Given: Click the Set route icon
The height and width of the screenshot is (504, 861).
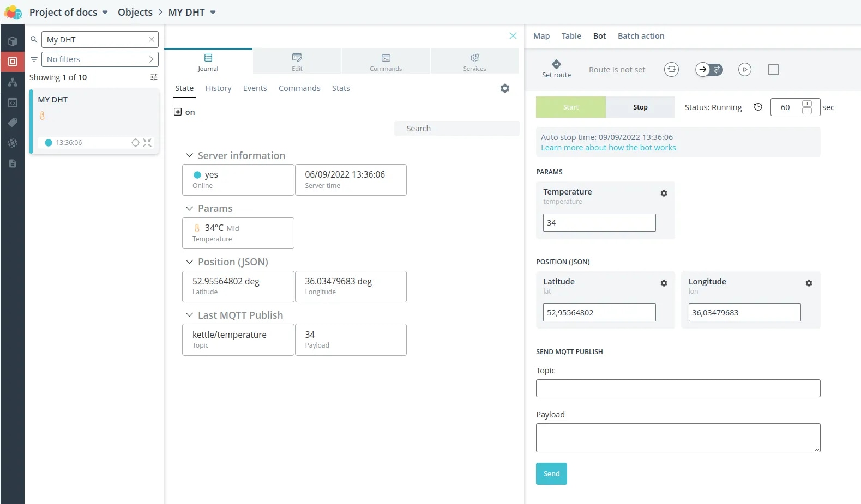Looking at the screenshot, I should tap(556, 64).
